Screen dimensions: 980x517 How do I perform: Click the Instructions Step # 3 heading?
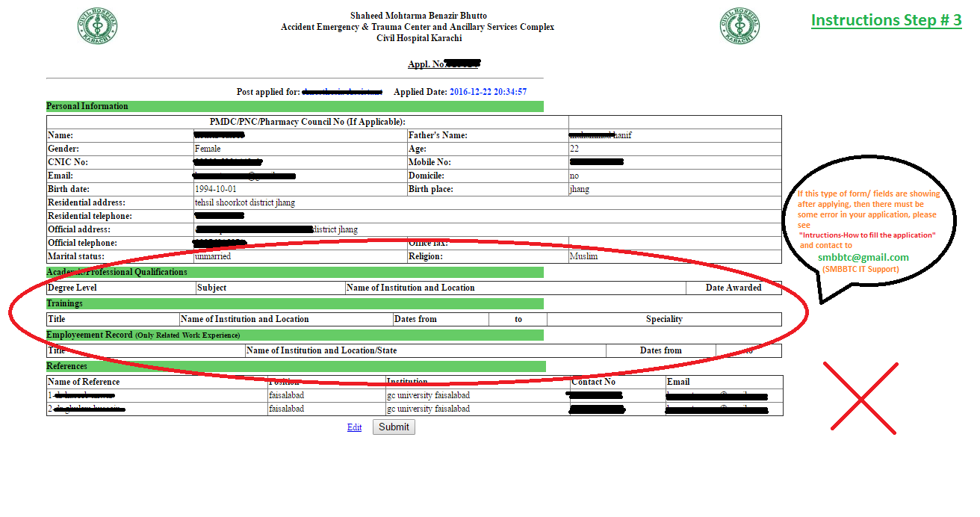(x=886, y=20)
